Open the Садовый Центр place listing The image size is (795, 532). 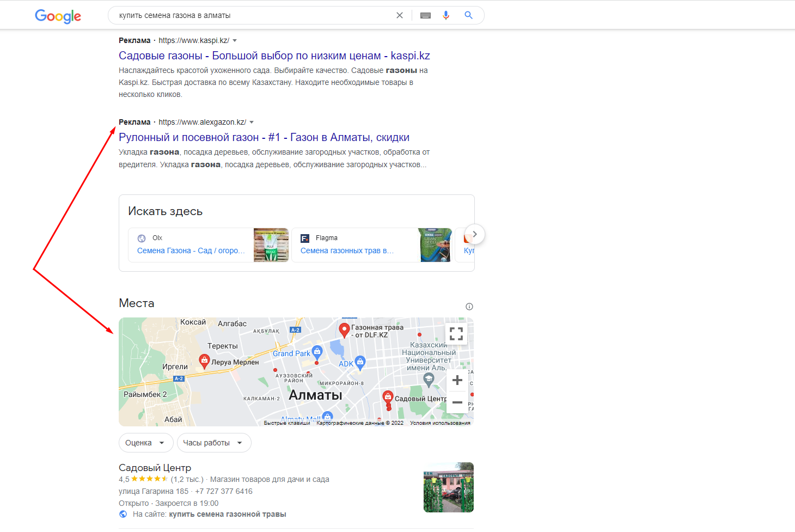(155, 468)
